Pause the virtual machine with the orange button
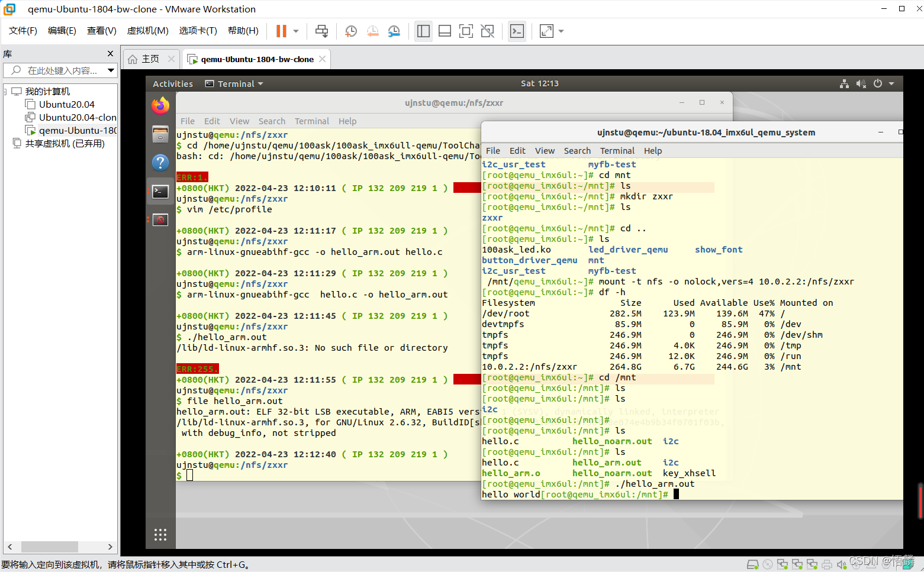Viewport: 924px width, 572px height. click(281, 31)
